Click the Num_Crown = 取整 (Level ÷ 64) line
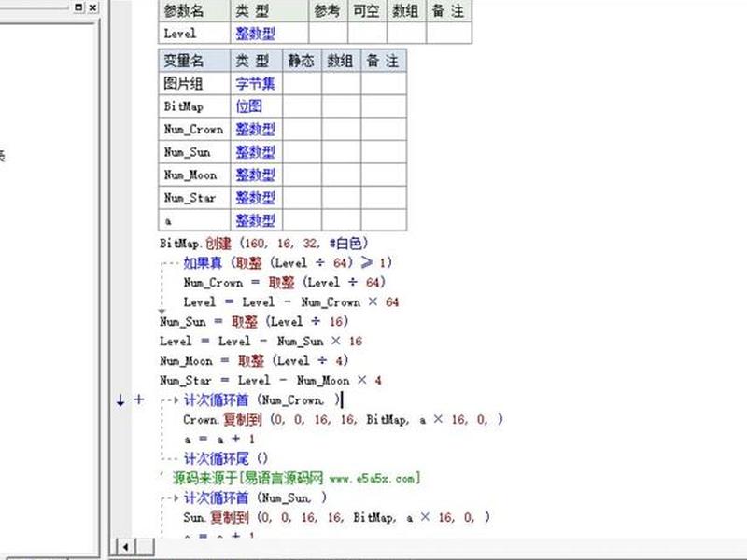Image resolution: width=747 pixels, height=560 pixels. pyautogui.click(x=284, y=283)
